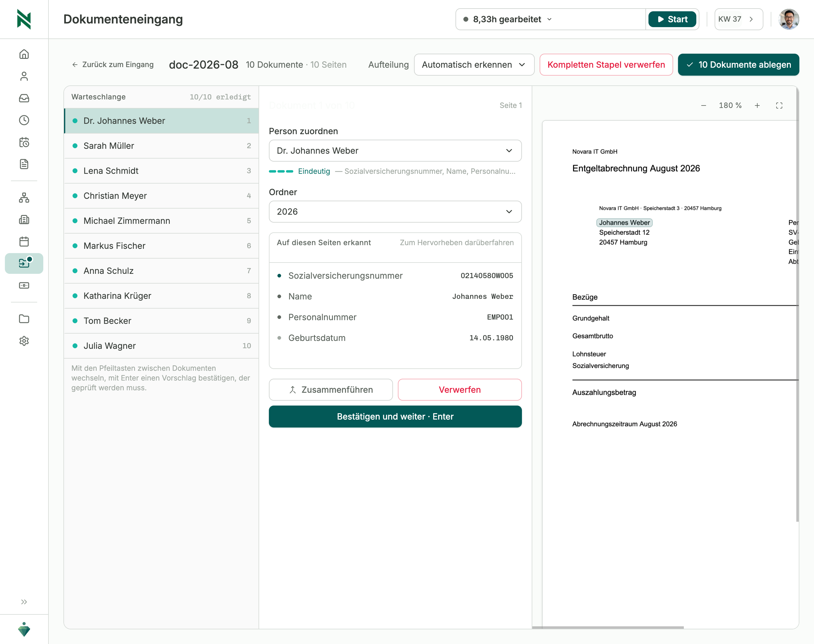The image size is (814, 644).
Task: Click the Sozialversicherungsnummer recognized row
Action: pos(395,276)
